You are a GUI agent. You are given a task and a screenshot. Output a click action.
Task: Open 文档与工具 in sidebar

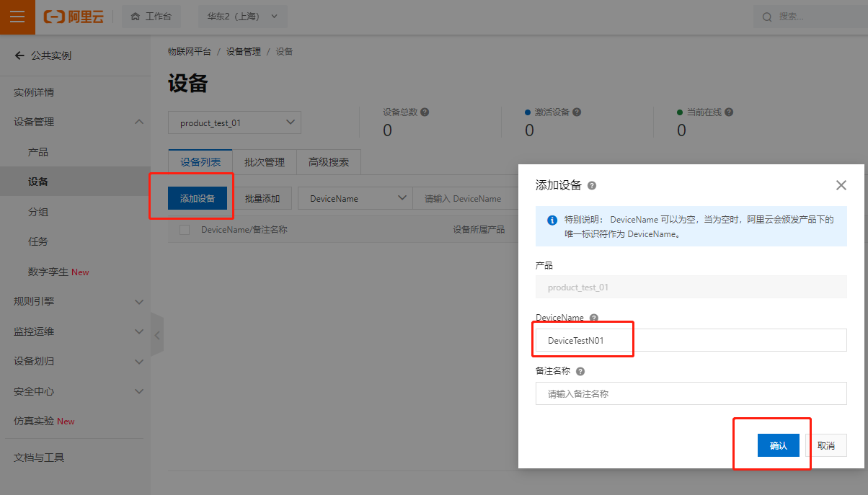pyautogui.click(x=39, y=458)
